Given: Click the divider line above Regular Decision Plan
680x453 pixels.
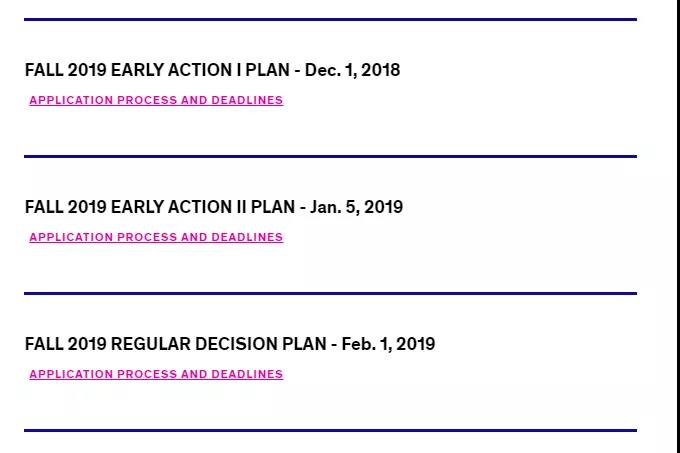Looking at the screenshot, I should [330, 293].
